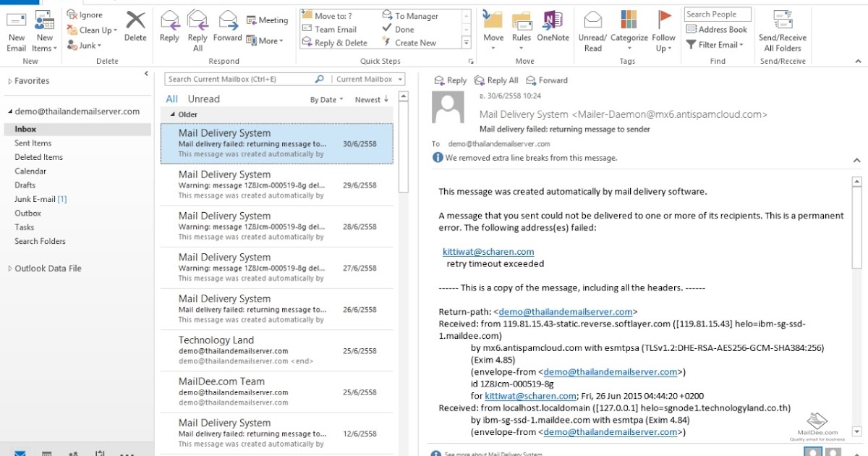Screen dimensions: 868x456
Task: Select the Reply & Delete quick step
Action: (334, 43)
